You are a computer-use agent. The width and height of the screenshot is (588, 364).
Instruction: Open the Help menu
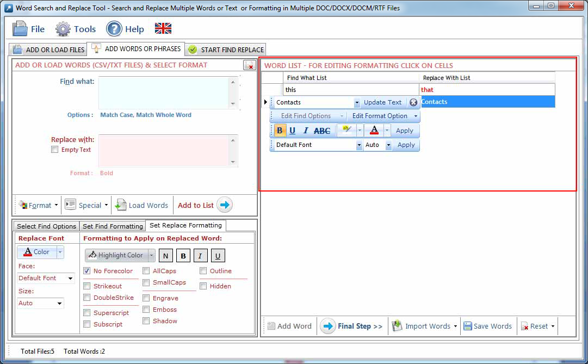pyautogui.click(x=125, y=29)
